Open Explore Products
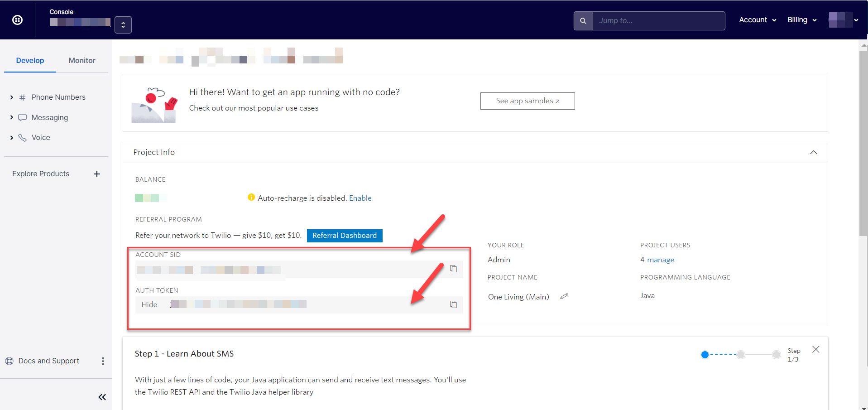 (x=41, y=174)
